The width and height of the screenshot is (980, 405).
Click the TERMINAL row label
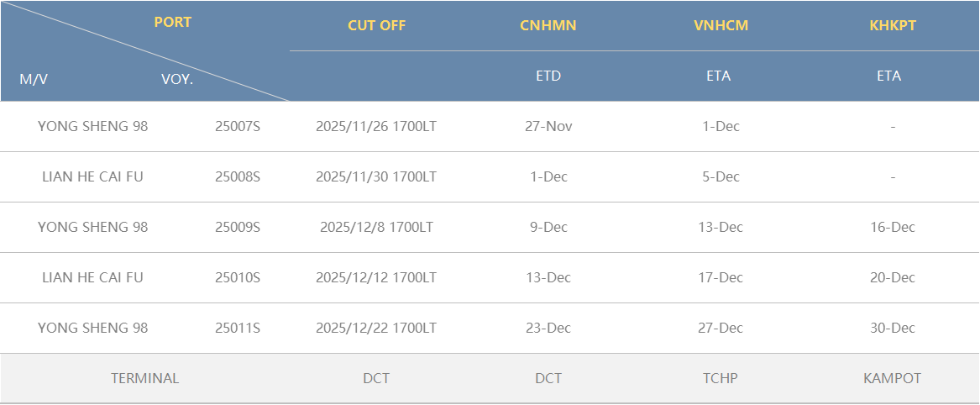point(144,378)
